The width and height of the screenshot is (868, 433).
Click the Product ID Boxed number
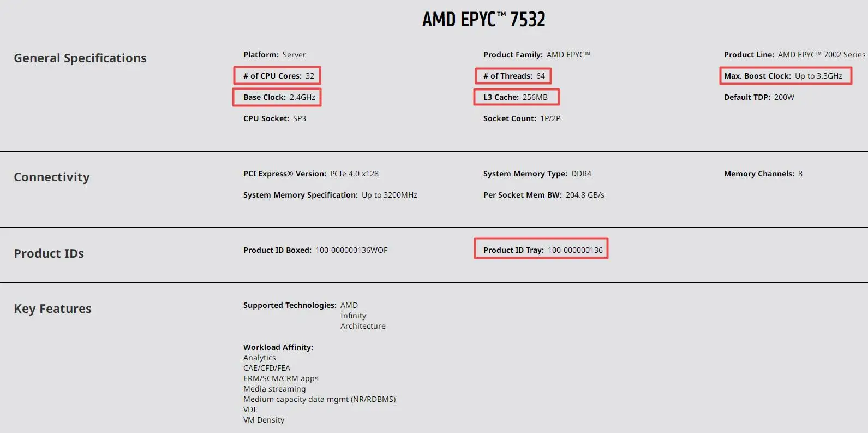click(x=351, y=250)
